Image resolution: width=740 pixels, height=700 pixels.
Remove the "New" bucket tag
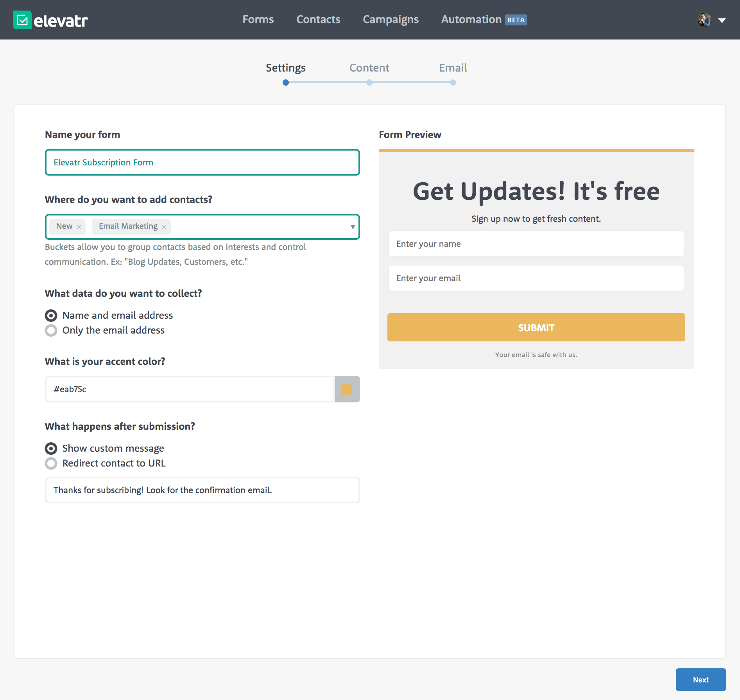[79, 226]
